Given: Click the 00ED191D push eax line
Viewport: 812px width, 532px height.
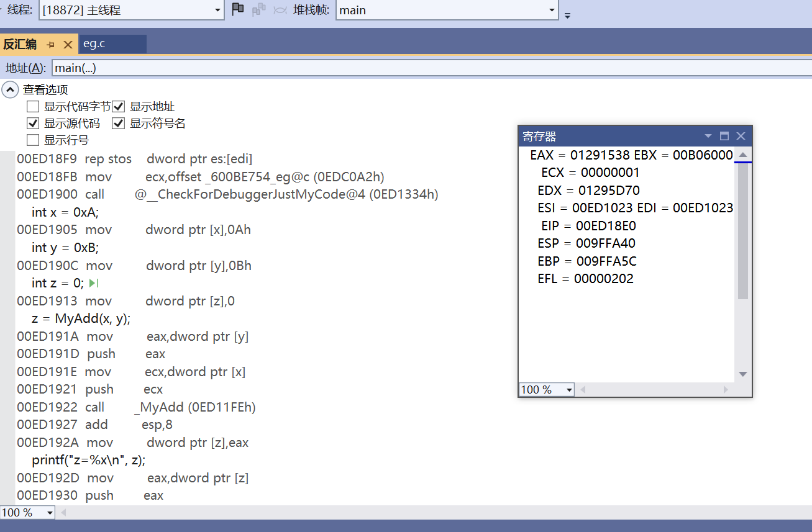Looking at the screenshot, I should 91,354.
